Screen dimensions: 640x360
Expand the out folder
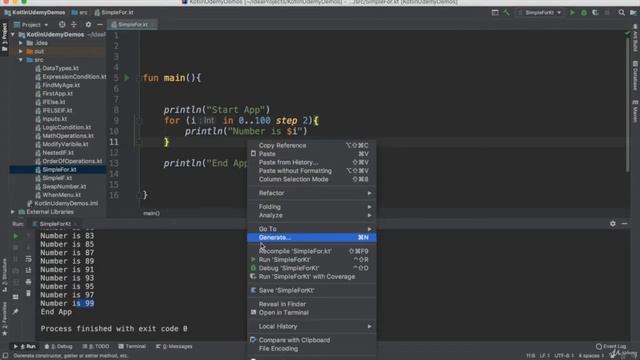coord(21,51)
